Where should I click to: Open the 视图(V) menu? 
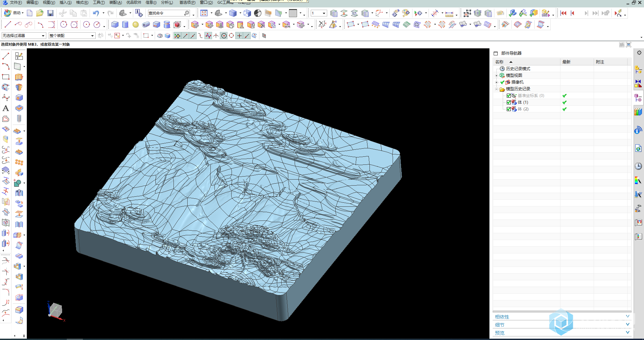click(49, 2)
